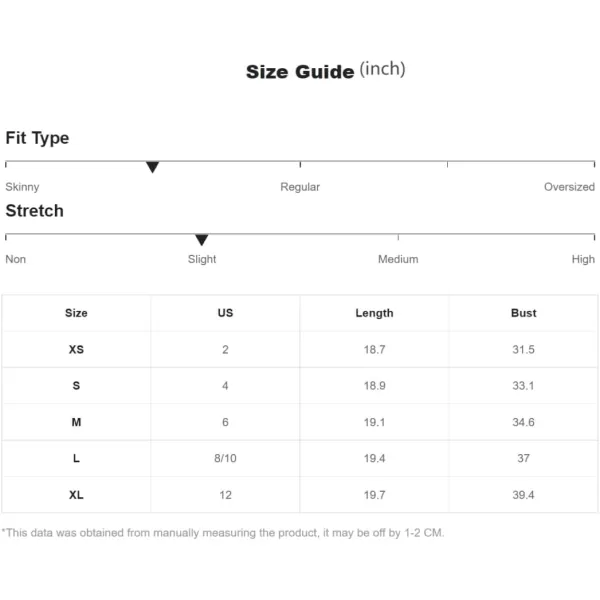The width and height of the screenshot is (600, 600).
Task: Click the Medium stretch label
Action: [398, 259]
